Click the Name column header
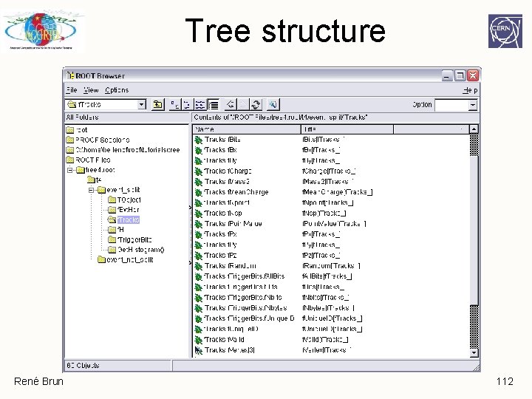 [247, 129]
